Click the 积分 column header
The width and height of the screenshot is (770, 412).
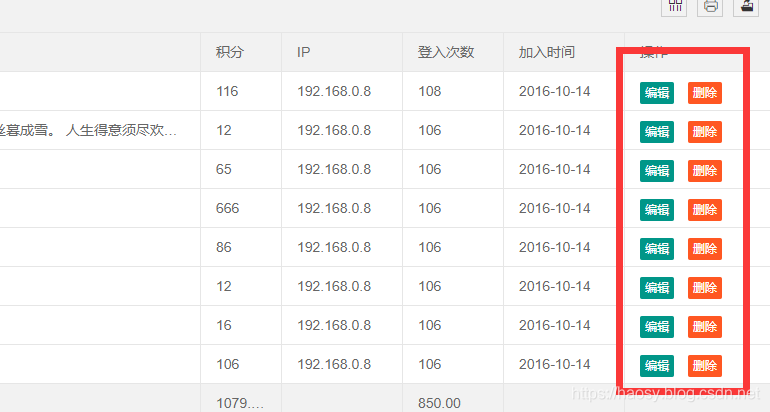(241, 53)
